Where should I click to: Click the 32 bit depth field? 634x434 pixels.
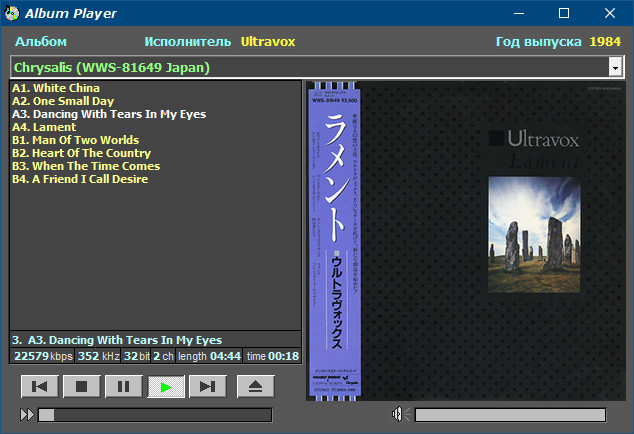pyautogui.click(x=136, y=356)
